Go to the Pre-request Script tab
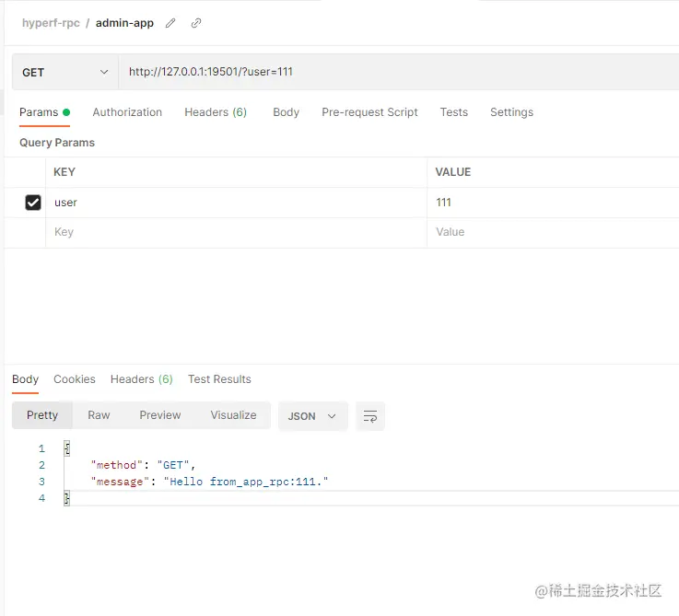 pyautogui.click(x=369, y=112)
